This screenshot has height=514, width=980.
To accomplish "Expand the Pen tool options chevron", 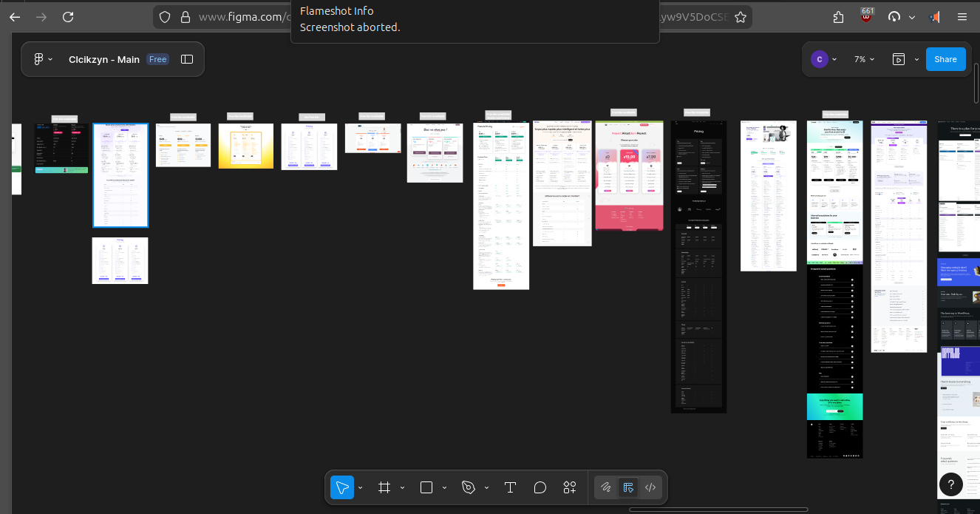I will pyautogui.click(x=486, y=488).
